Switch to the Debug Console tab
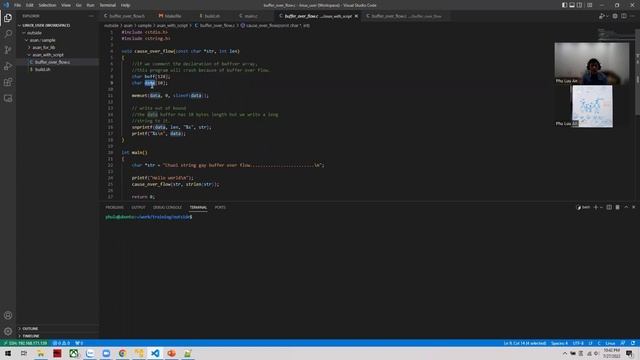 pyautogui.click(x=167, y=207)
